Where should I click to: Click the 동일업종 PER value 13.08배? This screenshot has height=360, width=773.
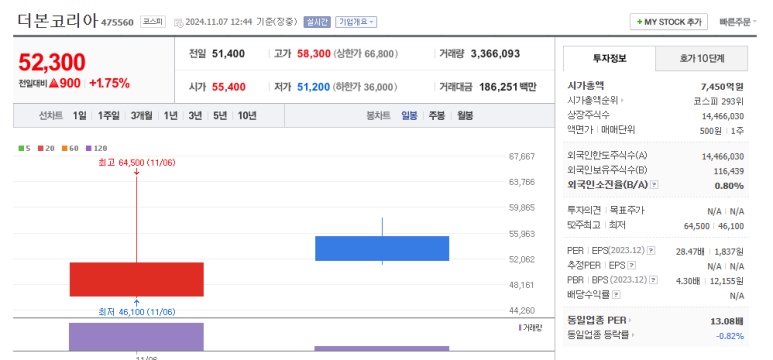pos(727,321)
